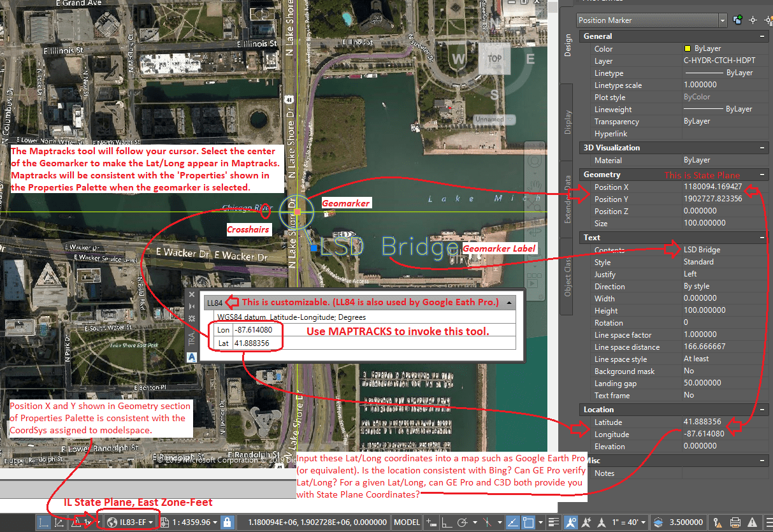Screen dimensions: 773x532
Task: Click the graphics performance warning icon
Action: coord(752,522)
